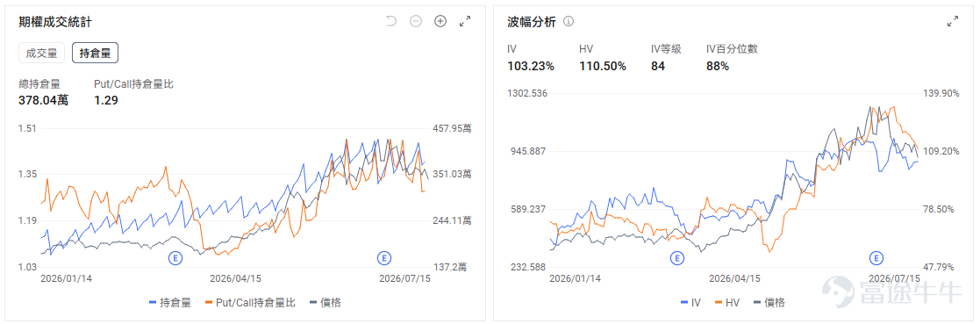The width and height of the screenshot is (980, 324).
Task: Click the IV value 103.23%
Action: click(x=531, y=66)
